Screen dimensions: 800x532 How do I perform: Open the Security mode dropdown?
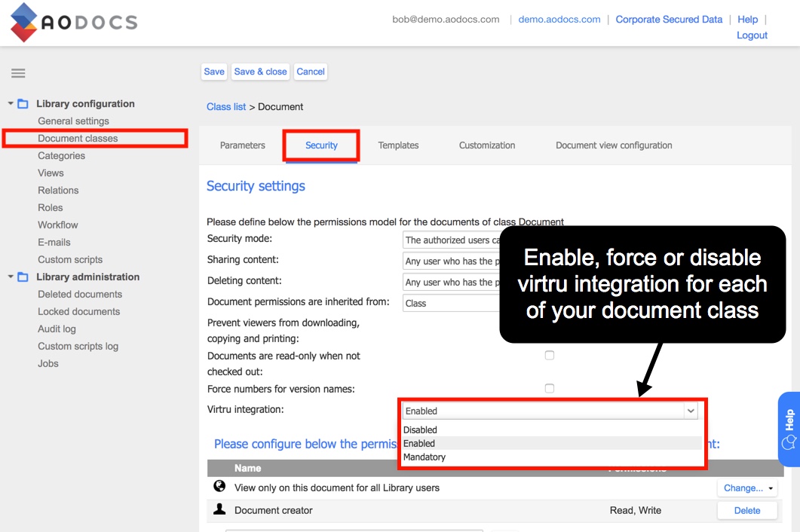tap(452, 240)
